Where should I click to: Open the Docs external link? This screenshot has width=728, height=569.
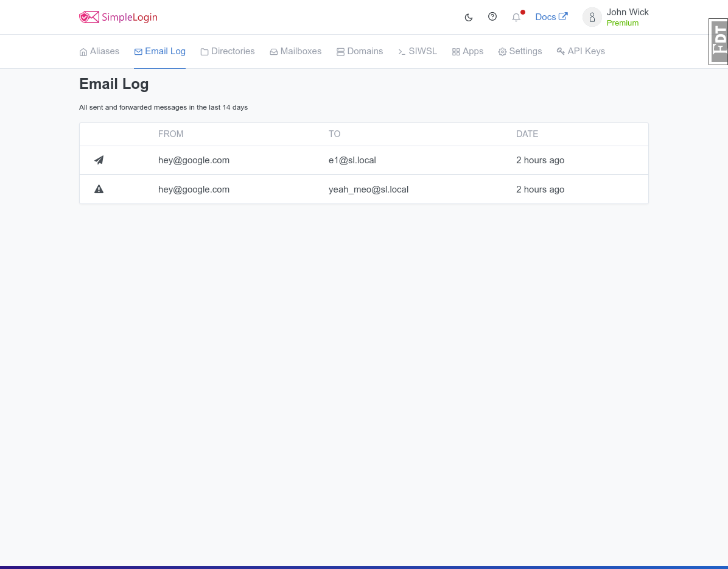coord(551,16)
